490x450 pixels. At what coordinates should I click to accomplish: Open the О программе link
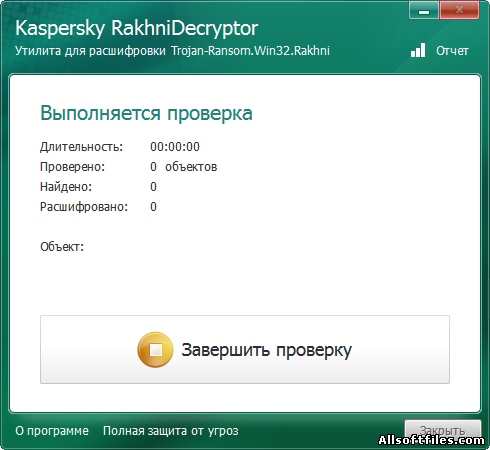click(52, 431)
